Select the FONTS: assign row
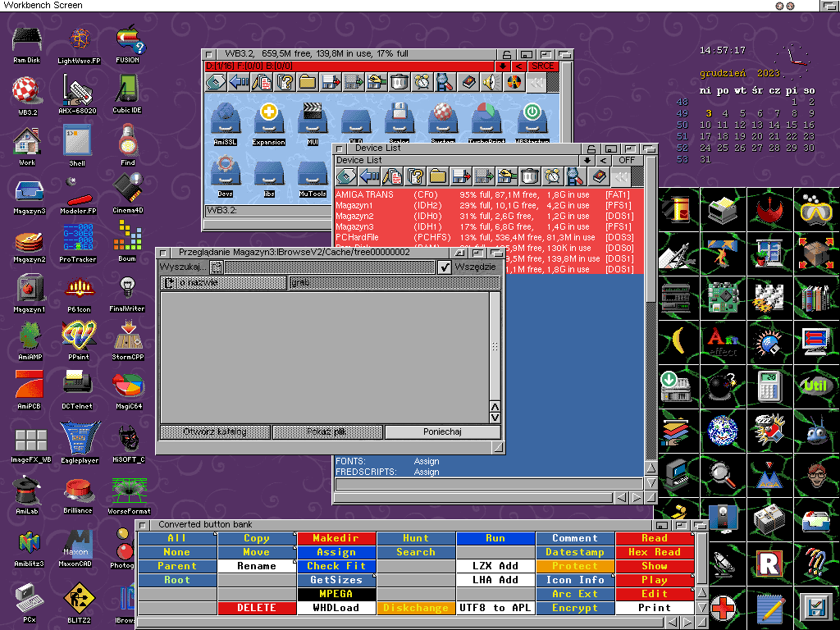 pos(489,461)
